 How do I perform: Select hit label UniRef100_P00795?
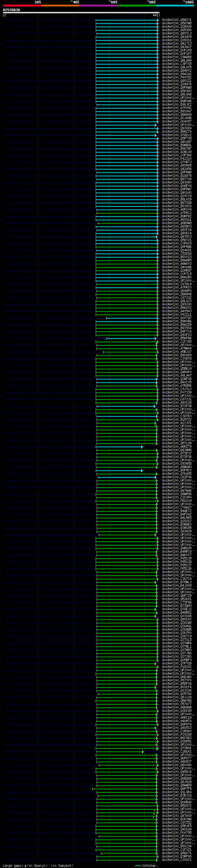click(176, 832)
